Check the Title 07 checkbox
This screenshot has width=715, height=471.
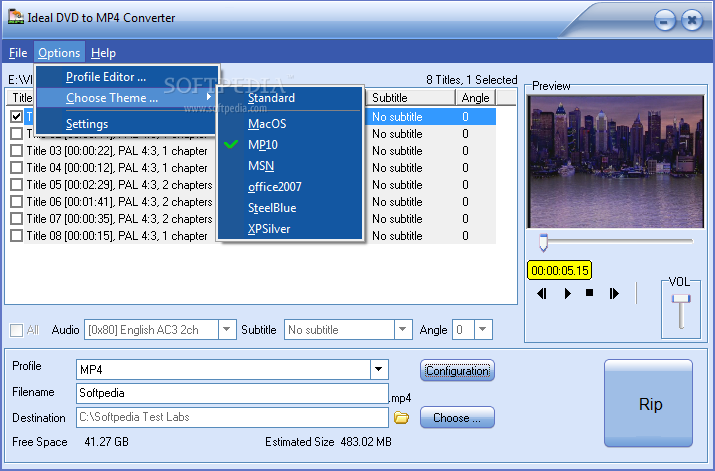point(16,219)
